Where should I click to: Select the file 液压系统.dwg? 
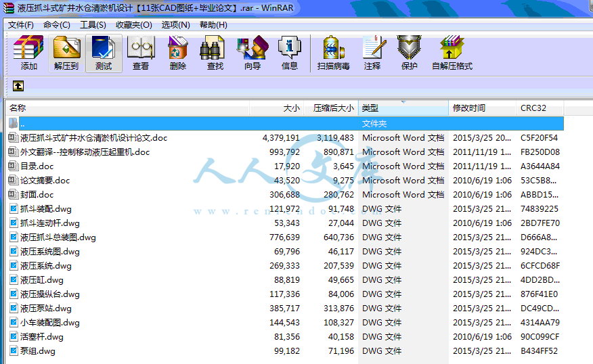point(46,266)
